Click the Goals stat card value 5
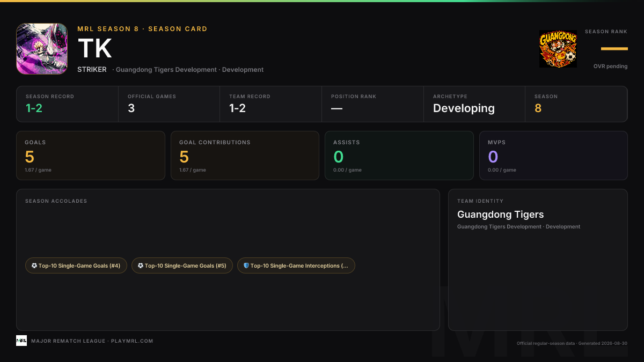Image resolution: width=644 pixels, height=362 pixels. point(30,157)
